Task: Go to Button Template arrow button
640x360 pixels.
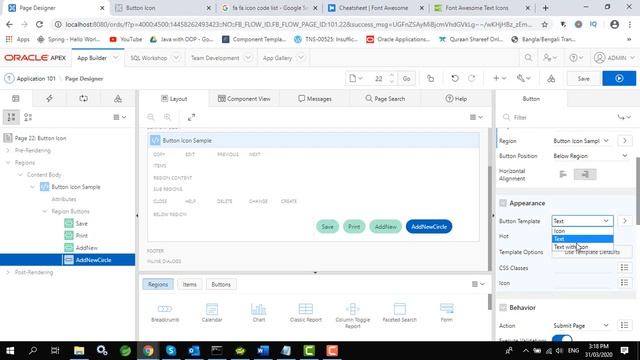Action: (624, 221)
